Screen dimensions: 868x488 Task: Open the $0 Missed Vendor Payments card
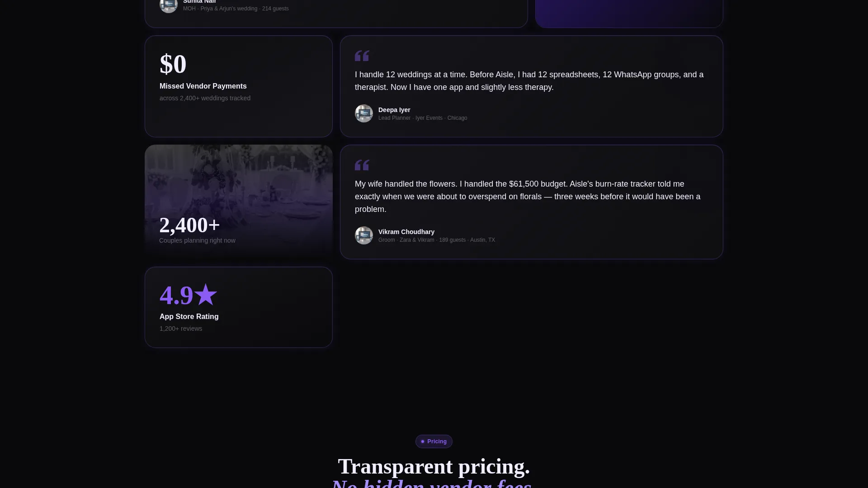tap(239, 86)
